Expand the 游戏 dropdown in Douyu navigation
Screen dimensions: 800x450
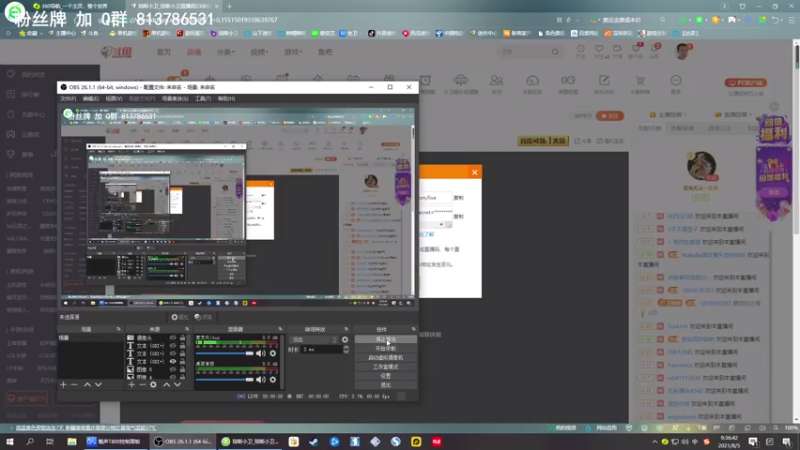point(293,52)
